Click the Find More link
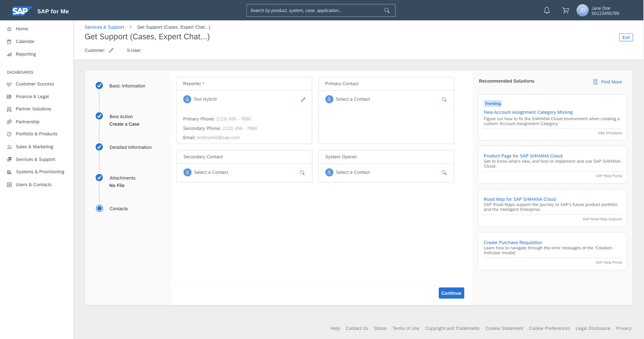The width and height of the screenshot is (644, 339). [x=611, y=82]
